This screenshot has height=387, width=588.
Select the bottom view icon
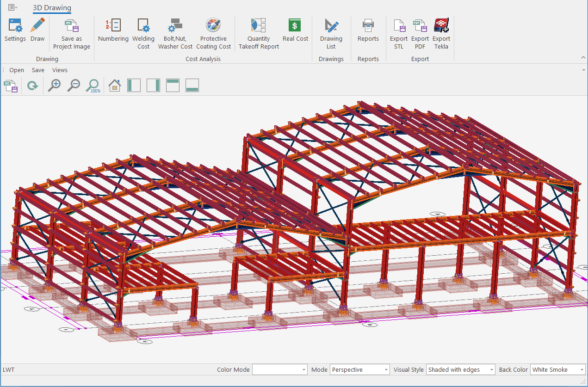coord(192,86)
